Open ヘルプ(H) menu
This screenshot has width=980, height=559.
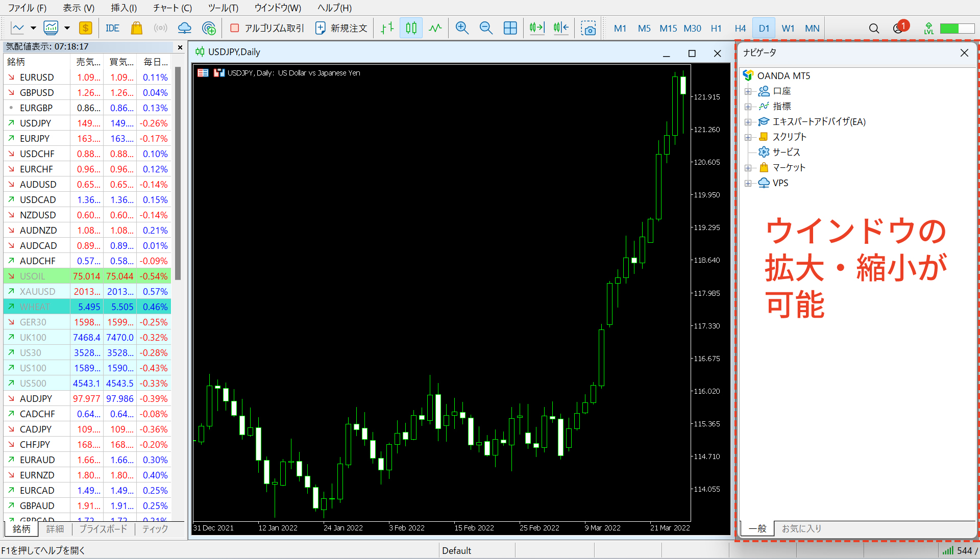[334, 8]
